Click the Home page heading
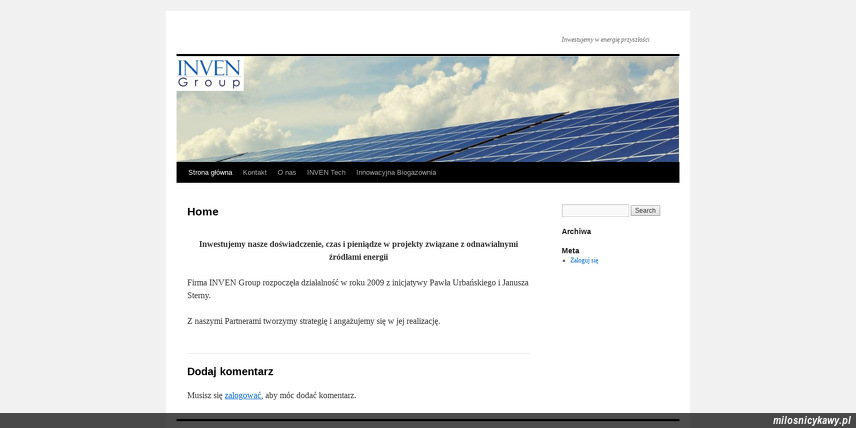Screen dimensions: 856x428 coord(203,212)
